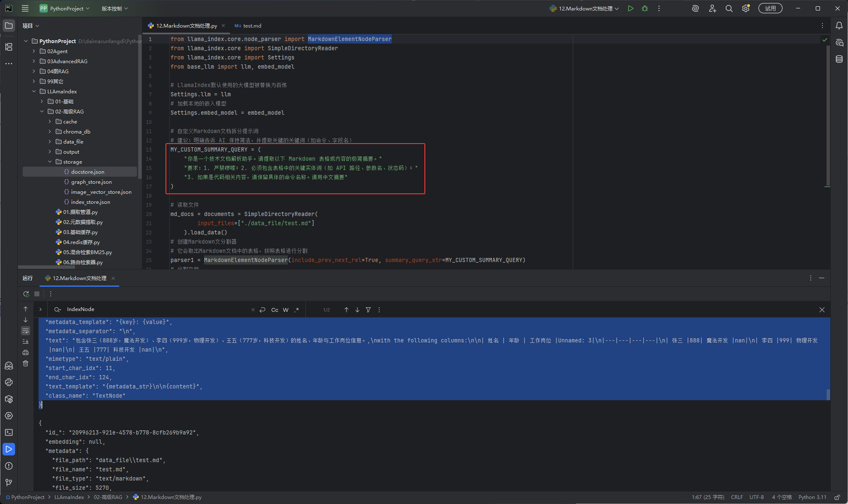848x504 pixels.
Task: Change the CRLF line separator
Action: pyautogui.click(x=737, y=497)
